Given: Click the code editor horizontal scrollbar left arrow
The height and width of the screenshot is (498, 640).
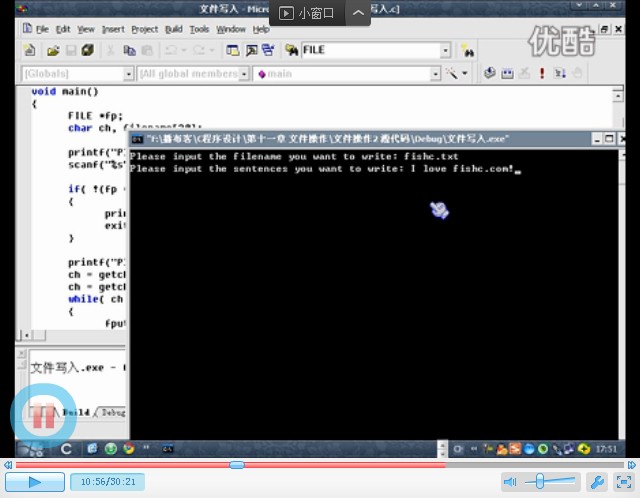Looking at the screenshot, I should tap(27, 336).
